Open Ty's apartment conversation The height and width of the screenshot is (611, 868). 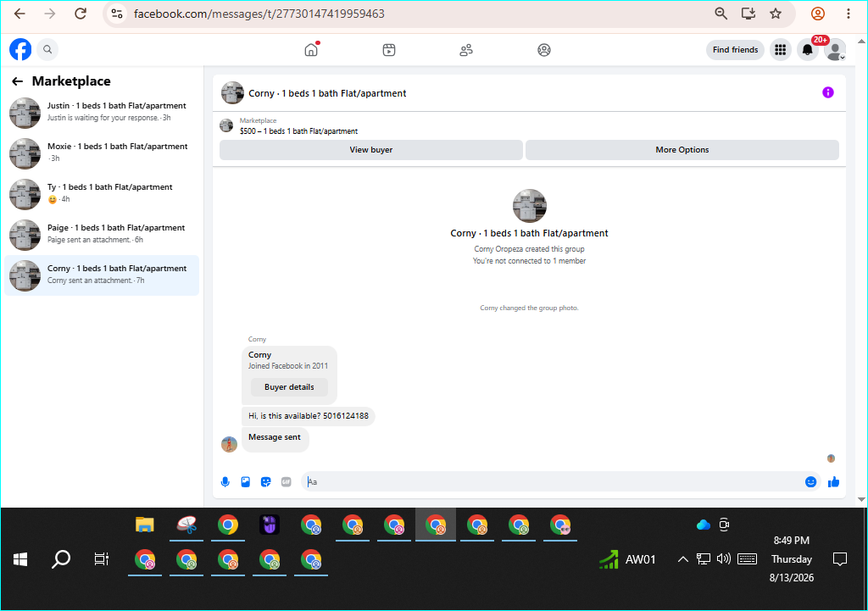[102, 194]
